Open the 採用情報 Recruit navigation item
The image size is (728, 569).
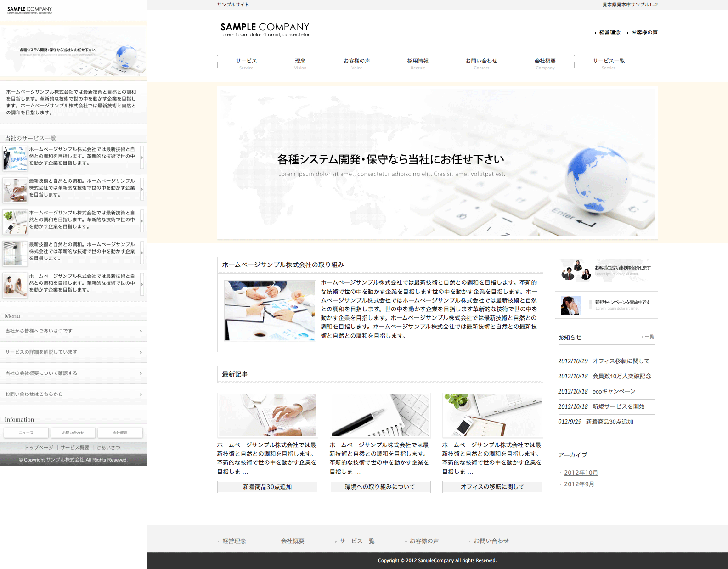point(418,64)
